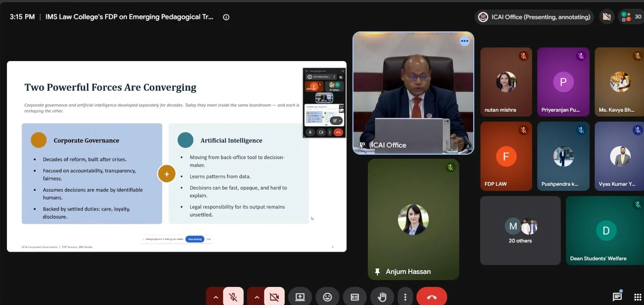The image size is (644, 305).
Task: Click the present screen icon
Action: [x=300, y=297]
